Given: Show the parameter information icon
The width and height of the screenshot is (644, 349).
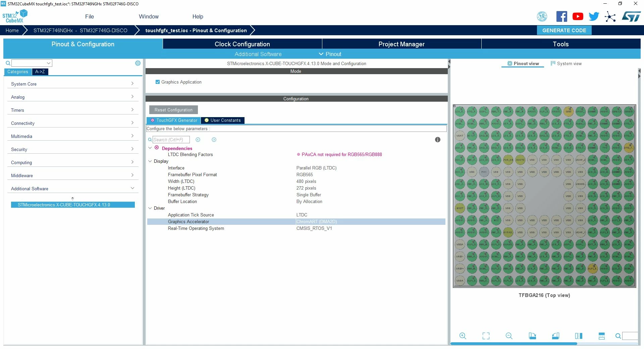Looking at the screenshot, I should pos(438,140).
